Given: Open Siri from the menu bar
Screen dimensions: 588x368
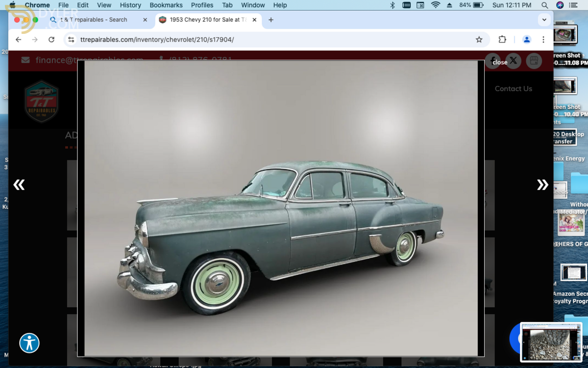Looking at the screenshot, I should (560, 5).
